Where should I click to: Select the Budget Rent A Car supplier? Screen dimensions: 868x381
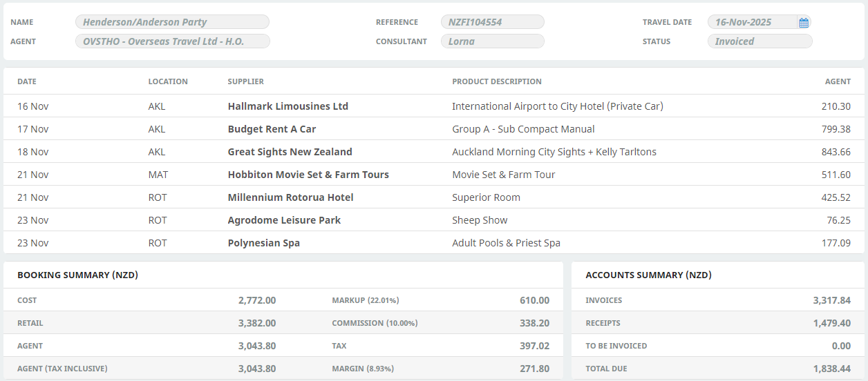click(272, 129)
